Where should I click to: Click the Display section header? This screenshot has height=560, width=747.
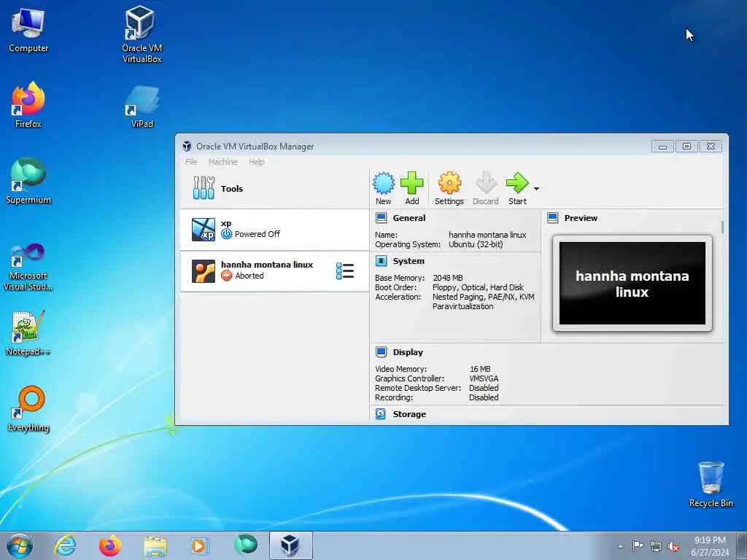[408, 352]
